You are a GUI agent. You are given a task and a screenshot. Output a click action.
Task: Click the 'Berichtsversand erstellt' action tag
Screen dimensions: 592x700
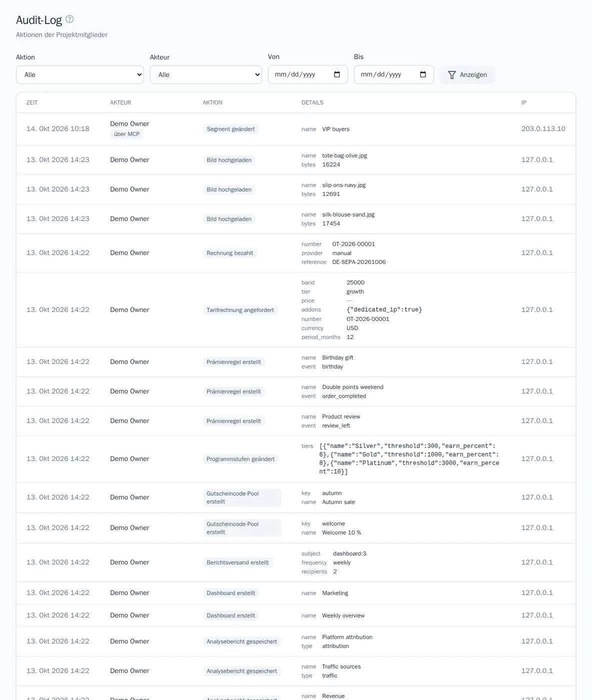pyautogui.click(x=238, y=562)
